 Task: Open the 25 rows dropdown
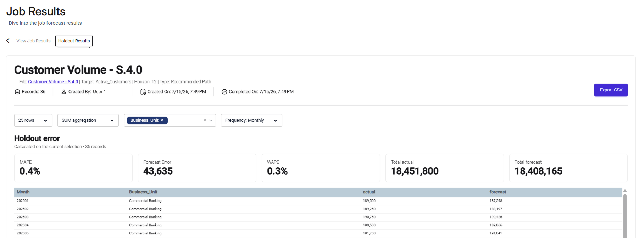pos(33,120)
